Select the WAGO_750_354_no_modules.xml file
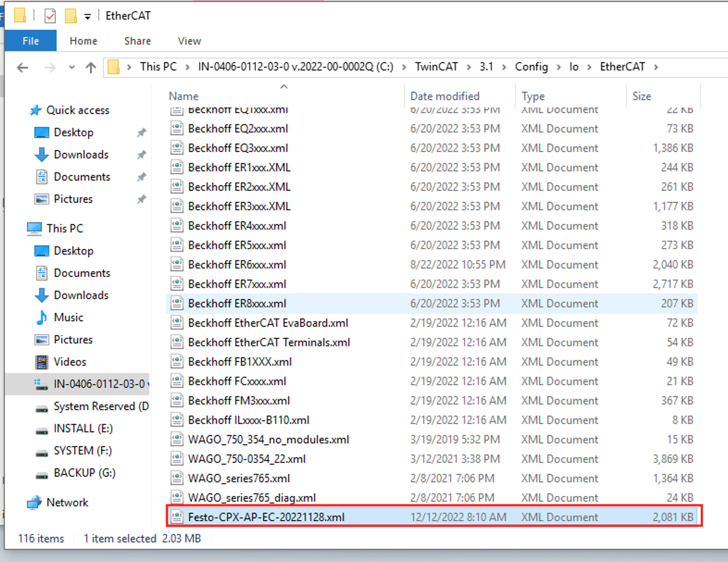 click(432, 439)
